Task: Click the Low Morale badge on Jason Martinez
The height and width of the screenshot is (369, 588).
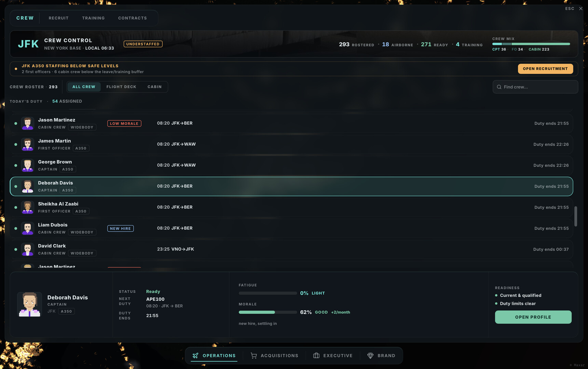Action: pyautogui.click(x=124, y=123)
